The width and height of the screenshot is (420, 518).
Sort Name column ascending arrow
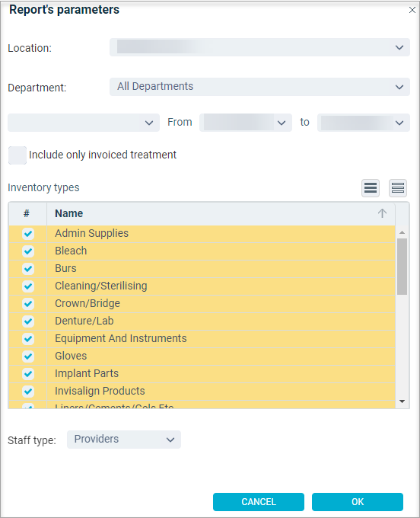[382, 213]
